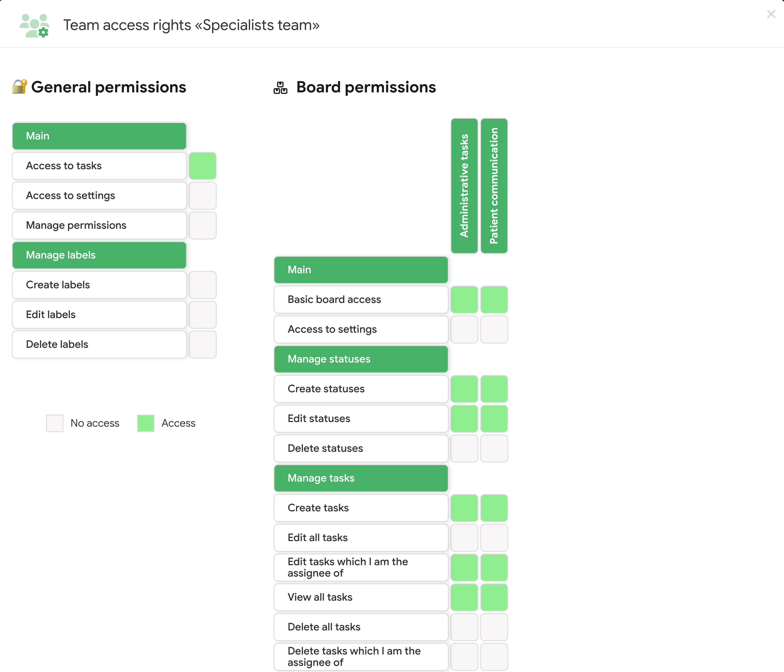Click the Edit labels permission row
This screenshot has height=672, width=784.
[99, 315]
